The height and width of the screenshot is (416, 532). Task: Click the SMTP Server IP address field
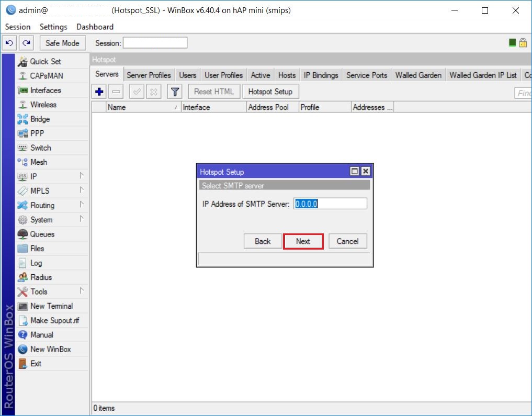330,204
